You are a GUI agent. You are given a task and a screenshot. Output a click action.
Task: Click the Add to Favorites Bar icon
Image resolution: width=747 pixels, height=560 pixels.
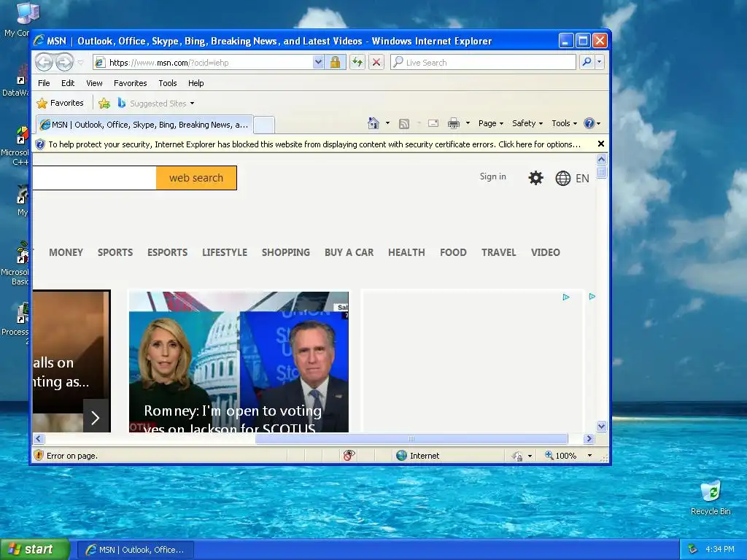104,104
